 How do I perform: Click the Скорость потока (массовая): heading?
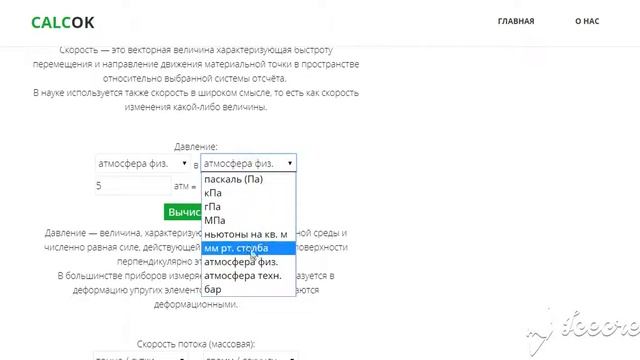click(196, 344)
